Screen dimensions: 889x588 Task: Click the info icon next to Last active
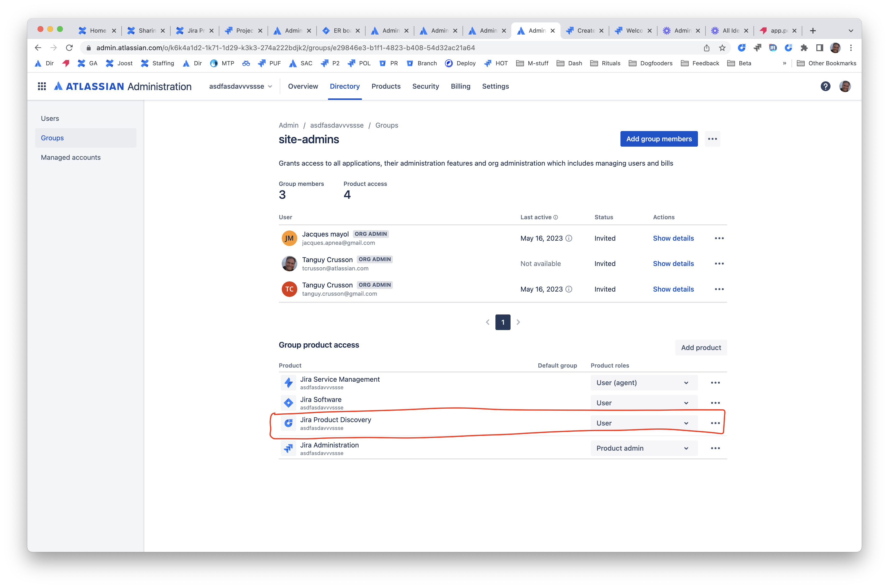pos(556,217)
